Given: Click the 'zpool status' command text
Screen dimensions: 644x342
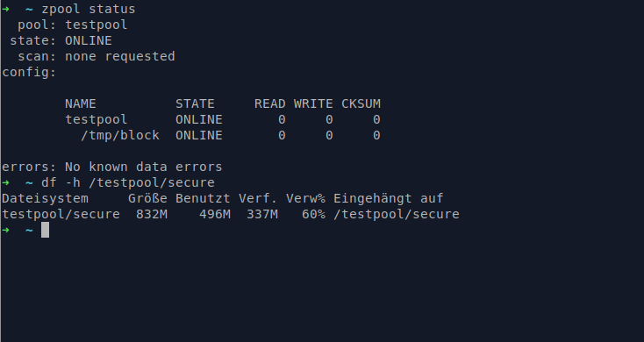Looking at the screenshot, I should pyautogui.click(x=89, y=9).
